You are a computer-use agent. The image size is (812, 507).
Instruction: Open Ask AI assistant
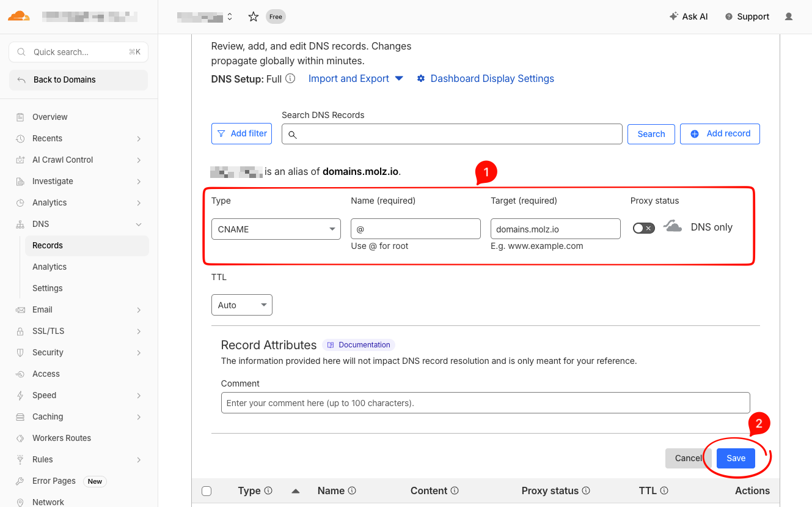tap(689, 17)
